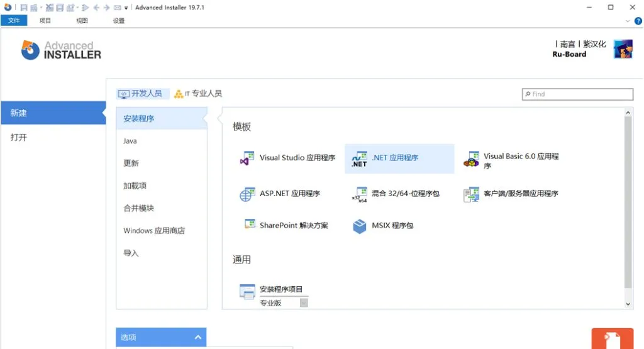
Task: Choose the SharePoint 解决方案 template icon
Action: [x=250, y=224]
